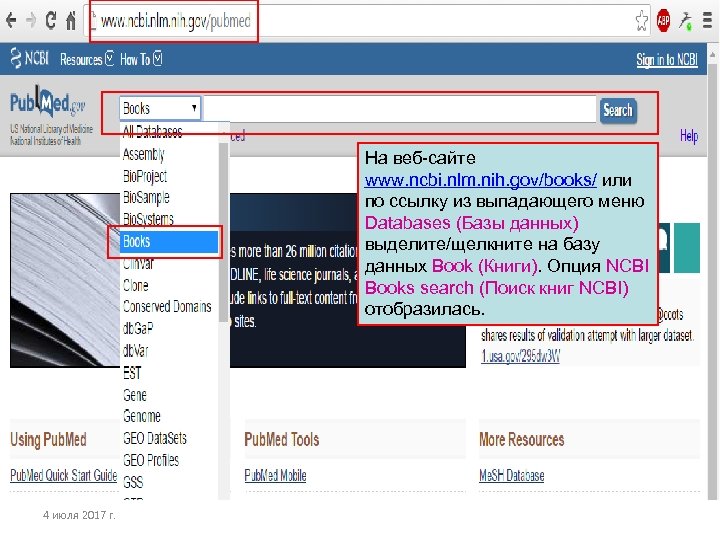This screenshot has width=720, height=540.
Task: Select the highlighted Books option
Action: (x=169, y=241)
